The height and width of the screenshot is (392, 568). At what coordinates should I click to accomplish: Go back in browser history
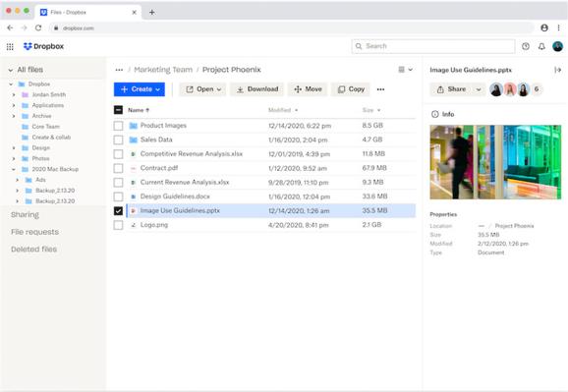click(10, 28)
